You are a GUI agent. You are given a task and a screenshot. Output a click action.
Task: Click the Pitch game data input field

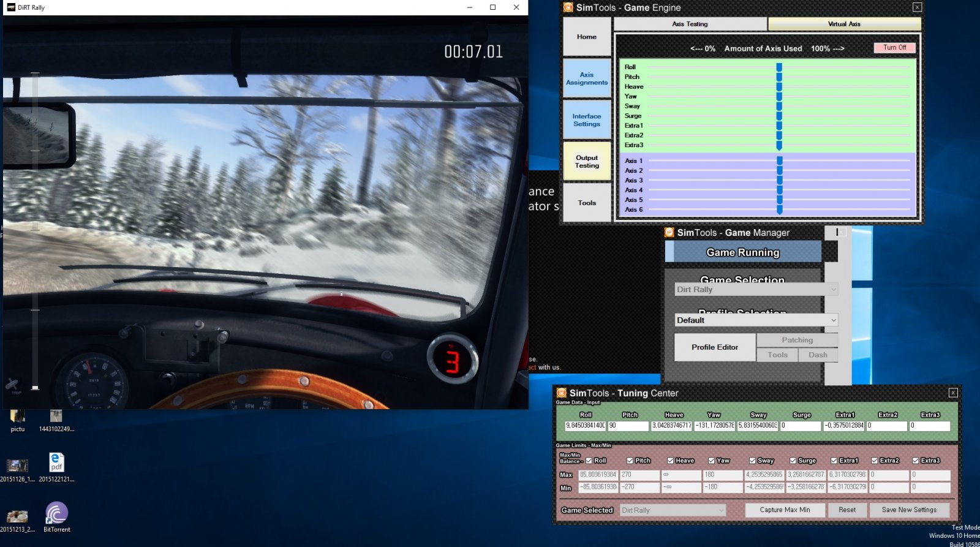(628, 426)
